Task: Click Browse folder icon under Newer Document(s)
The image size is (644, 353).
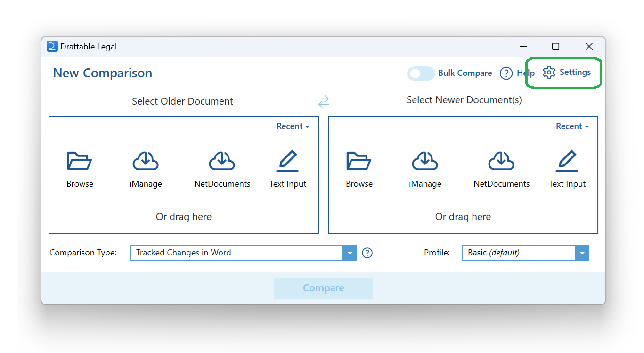Action: click(359, 161)
